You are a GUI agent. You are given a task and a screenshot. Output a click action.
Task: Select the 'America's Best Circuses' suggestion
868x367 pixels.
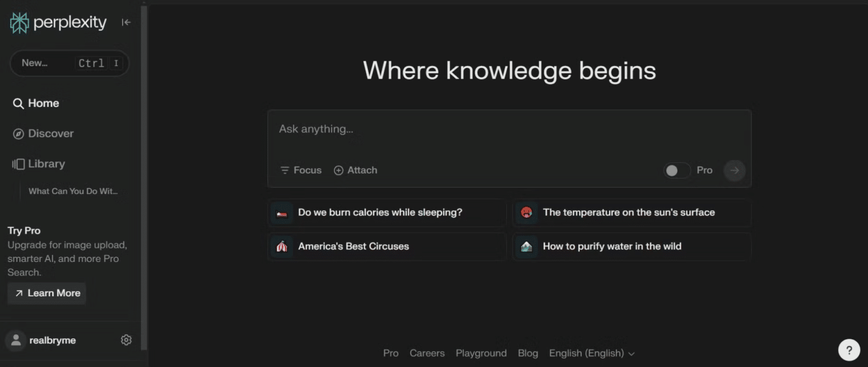387,247
